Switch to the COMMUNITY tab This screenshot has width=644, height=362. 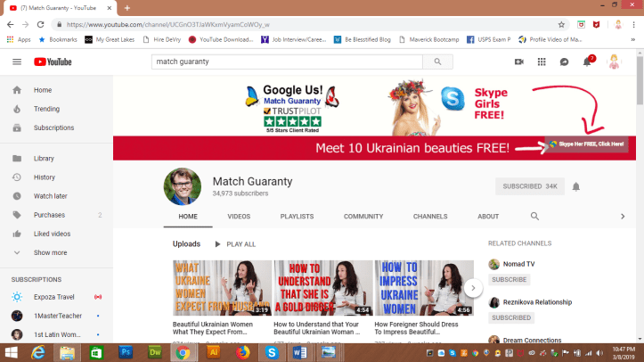click(x=363, y=216)
